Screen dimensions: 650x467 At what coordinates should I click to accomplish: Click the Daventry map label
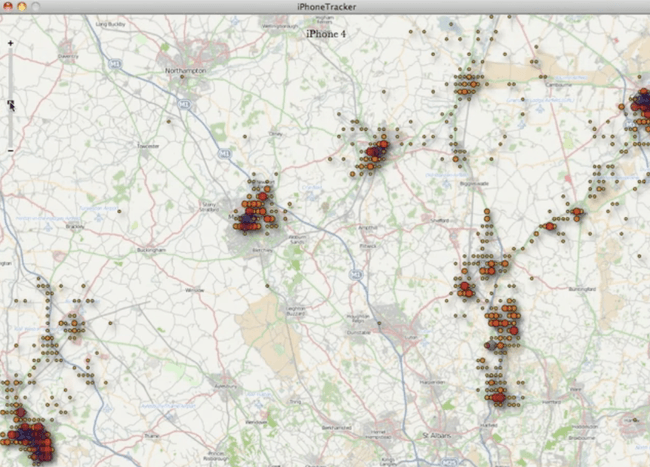click(x=68, y=56)
